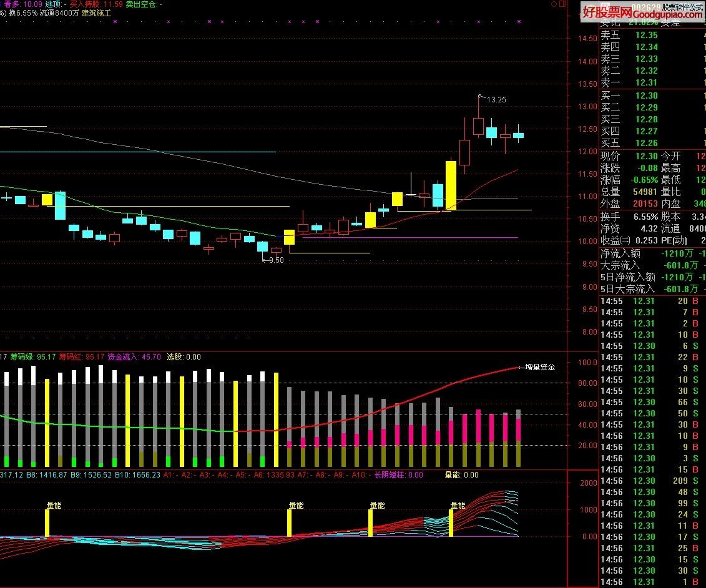Click the 买三 12.28 bid row
This screenshot has width=706, height=588.
652,119
